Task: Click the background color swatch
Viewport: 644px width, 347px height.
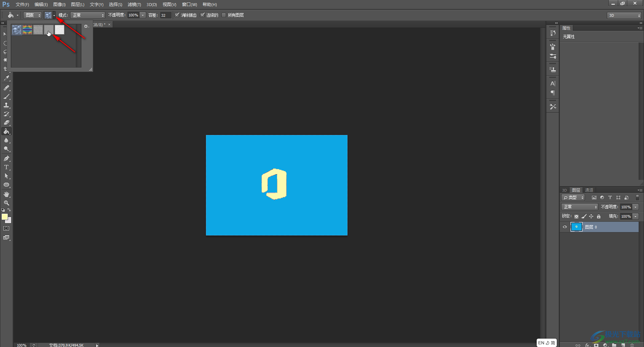Action: (x=9, y=221)
